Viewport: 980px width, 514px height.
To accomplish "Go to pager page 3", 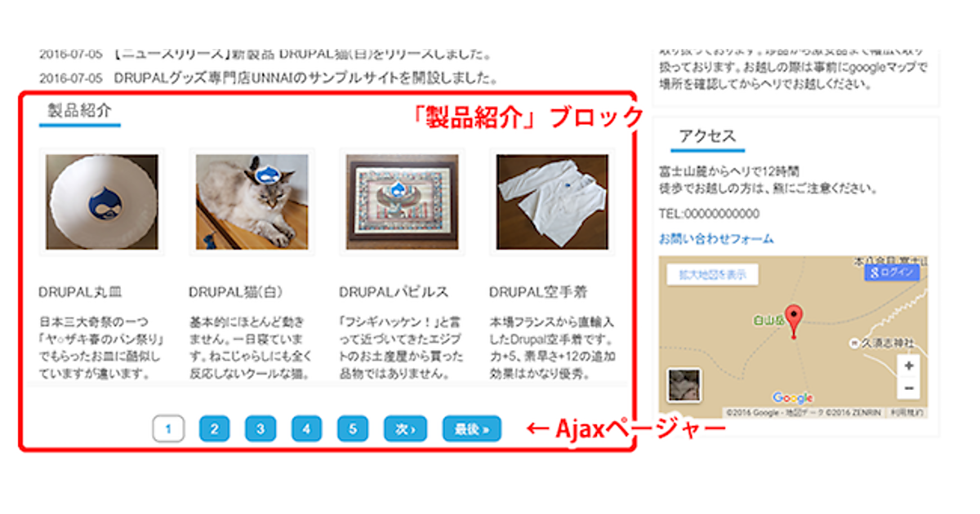I will pyautogui.click(x=260, y=428).
